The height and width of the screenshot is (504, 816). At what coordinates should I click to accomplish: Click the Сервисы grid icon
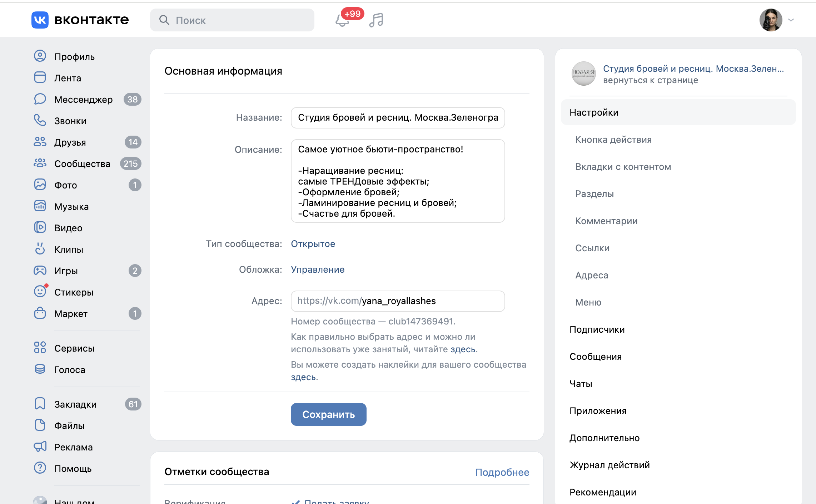tap(40, 347)
